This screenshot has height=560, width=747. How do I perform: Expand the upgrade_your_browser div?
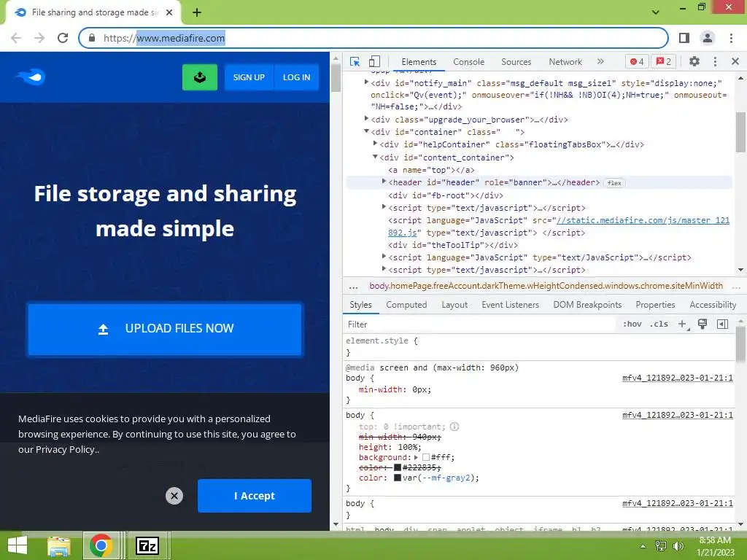click(366, 119)
